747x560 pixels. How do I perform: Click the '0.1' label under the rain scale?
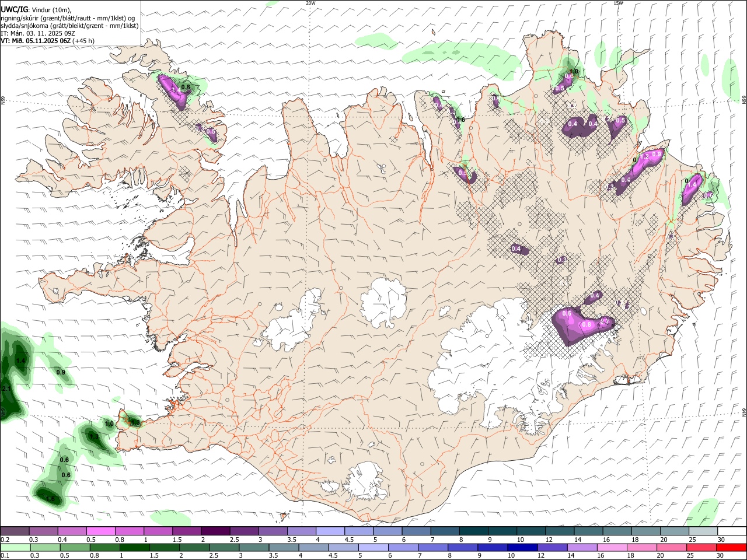point(5,555)
